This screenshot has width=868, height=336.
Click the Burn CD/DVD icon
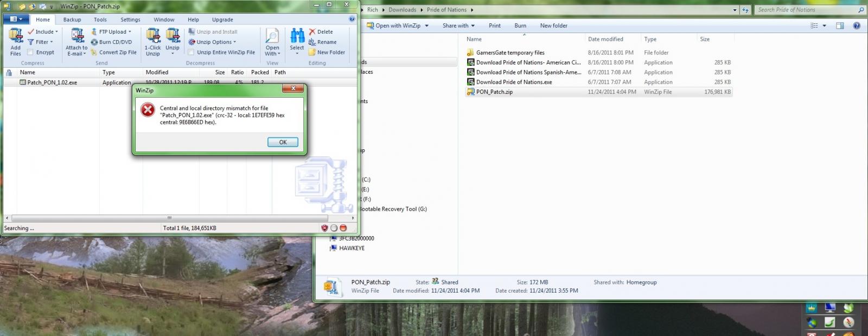[x=94, y=42]
